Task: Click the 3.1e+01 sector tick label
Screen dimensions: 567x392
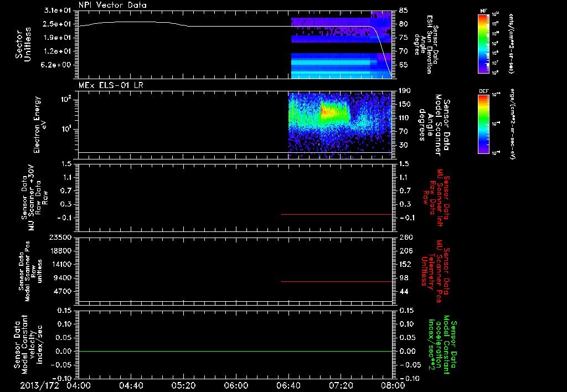Action: [x=57, y=10]
